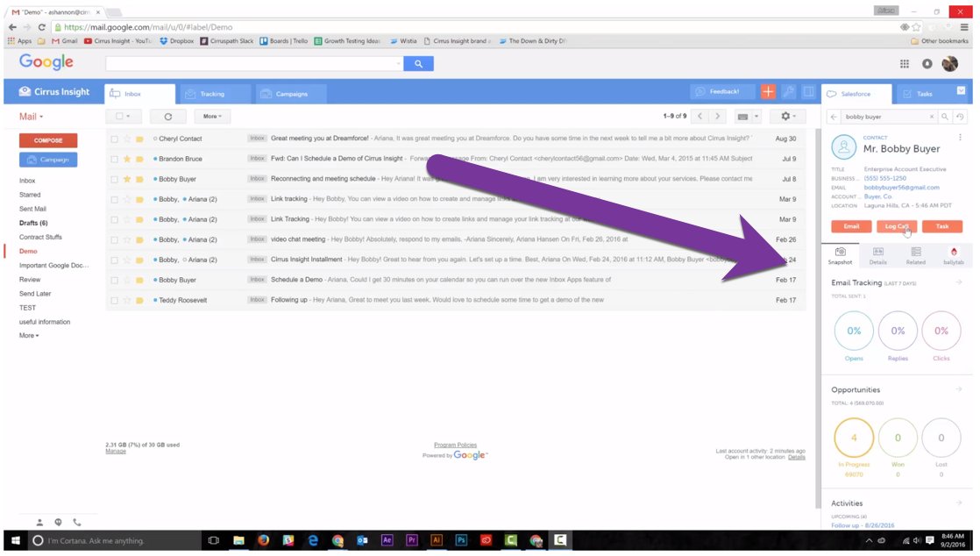This screenshot has width=980, height=556.
Task: Star the Teddy Roosevelt email
Action: click(127, 300)
